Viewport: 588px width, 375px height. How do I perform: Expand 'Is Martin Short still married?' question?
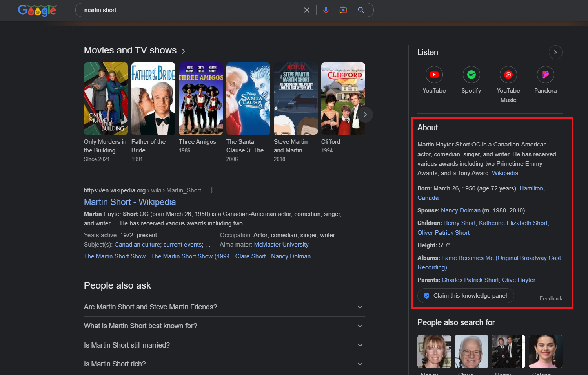pos(224,345)
